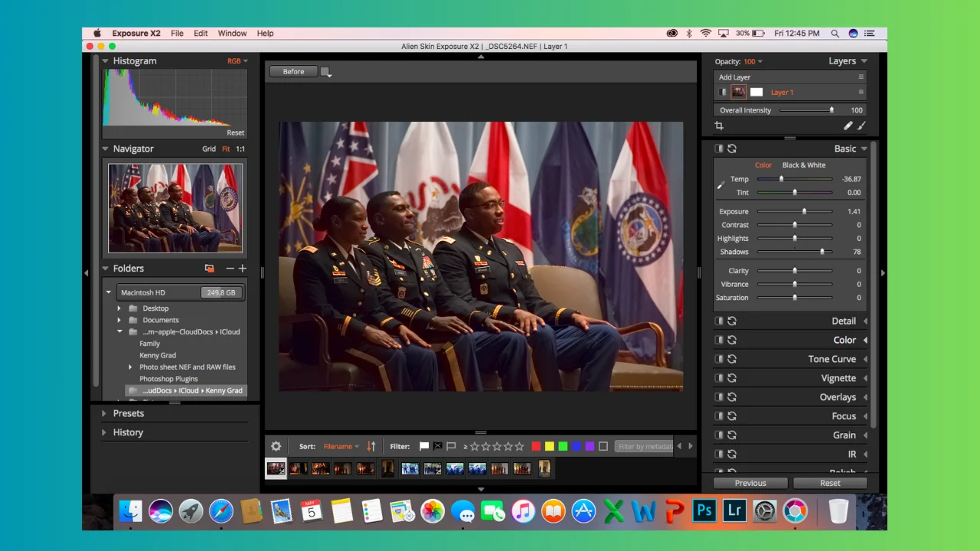
Task: Open Safari from the dock
Action: tap(221, 510)
